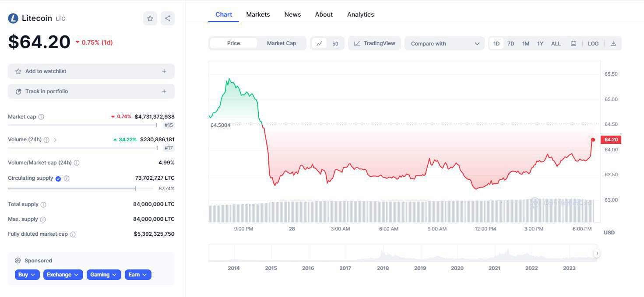The height and width of the screenshot is (297, 644).
Task: Click the circulating supply progress bar
Action: click(81, 189)
